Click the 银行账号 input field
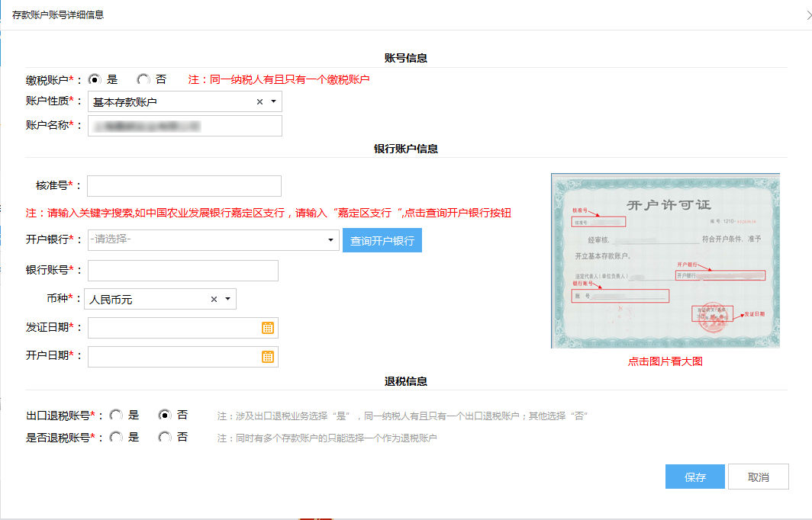The height and width of the screenshot is (520, 812). pos(182,270)
